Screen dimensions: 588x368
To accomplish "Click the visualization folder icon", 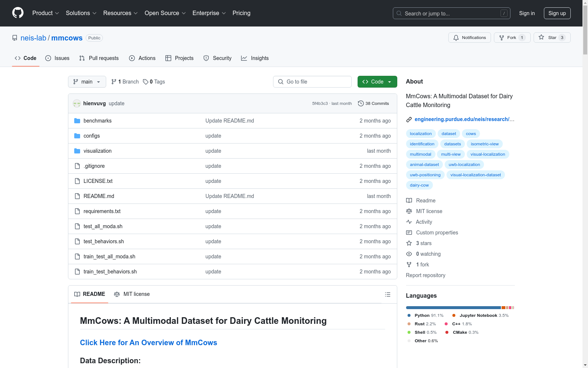I will pos(77,151).
